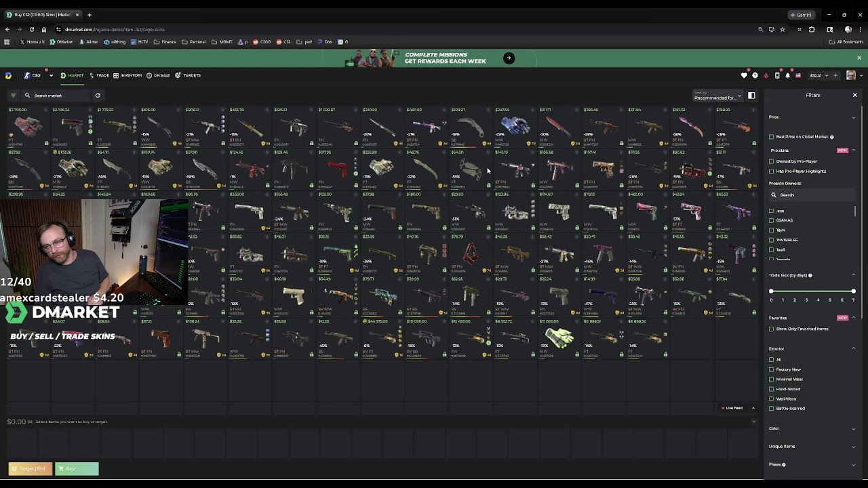
Task: Open the help question mark icon
Action: pos(755,75)
